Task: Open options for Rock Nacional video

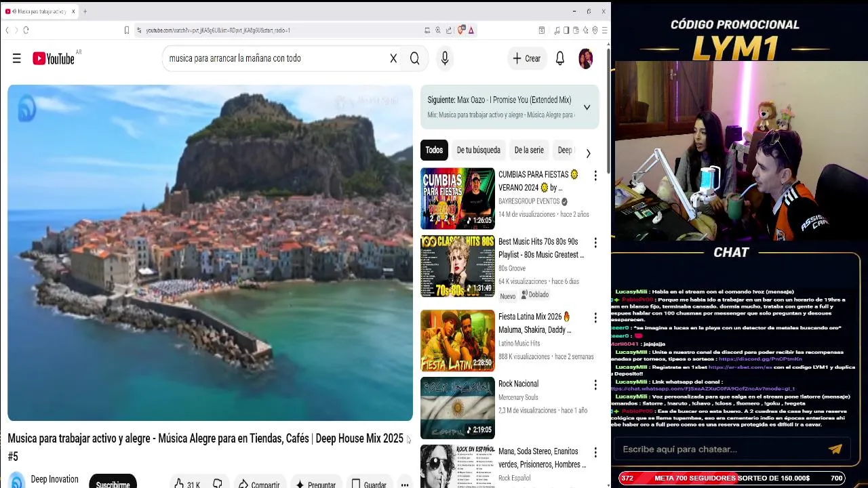Action: tap(595, 385)
